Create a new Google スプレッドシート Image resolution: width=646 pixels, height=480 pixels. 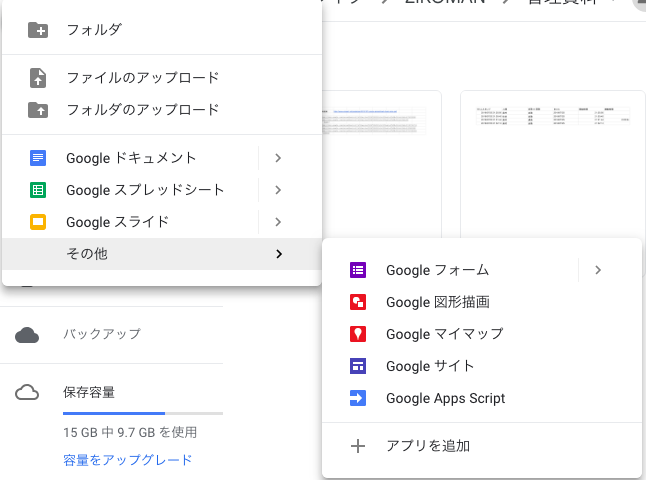click(x=131, y=190)
